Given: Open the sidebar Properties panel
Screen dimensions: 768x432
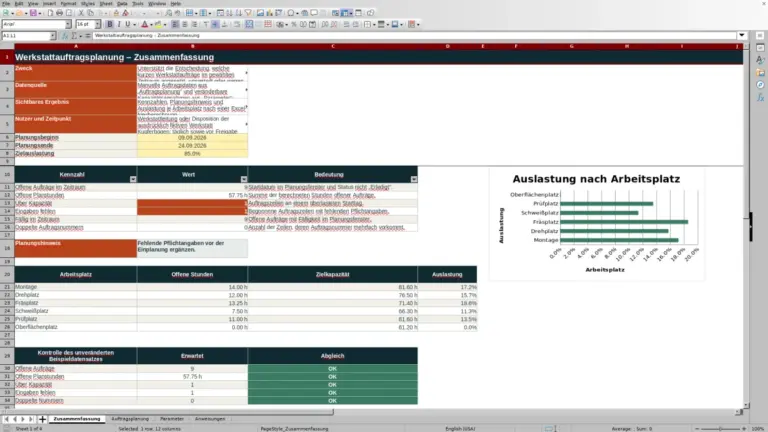Looking at the screenshot, I should (760, 48).
